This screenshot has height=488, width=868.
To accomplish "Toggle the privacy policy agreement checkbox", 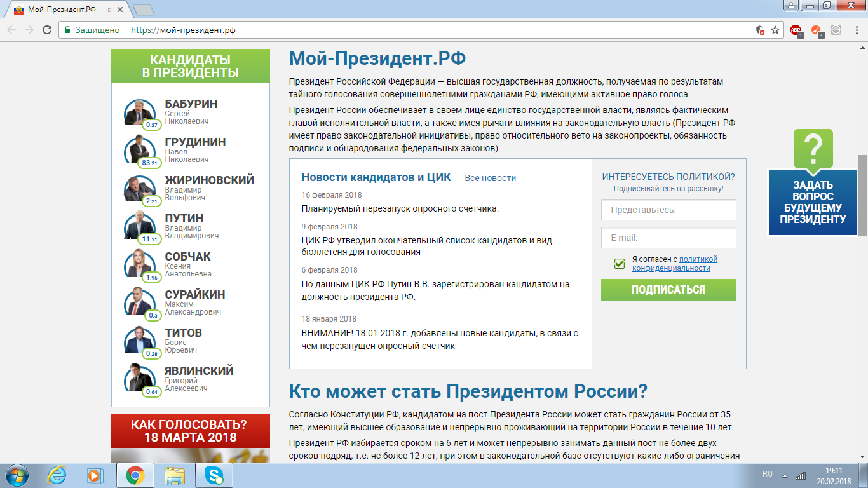I will [x=620, y=264].
